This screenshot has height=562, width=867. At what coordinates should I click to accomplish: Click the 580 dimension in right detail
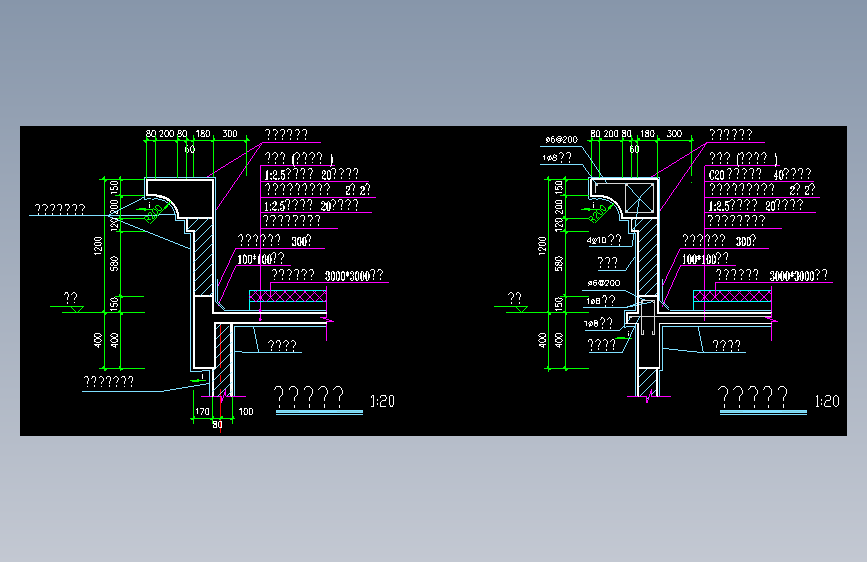[x=559, y=264]
